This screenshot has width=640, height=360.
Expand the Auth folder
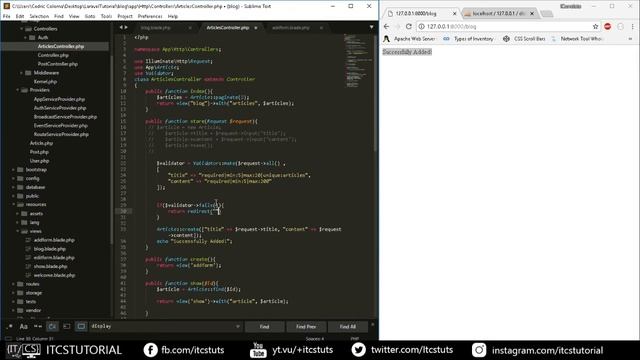pyautogui.click(x=26, y=38)
